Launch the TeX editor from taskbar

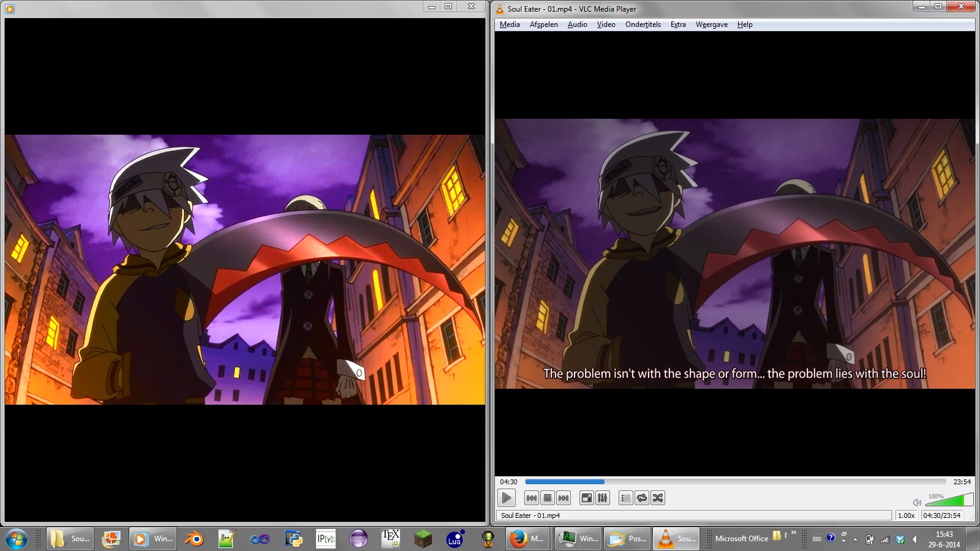click(x=391, y=539)
